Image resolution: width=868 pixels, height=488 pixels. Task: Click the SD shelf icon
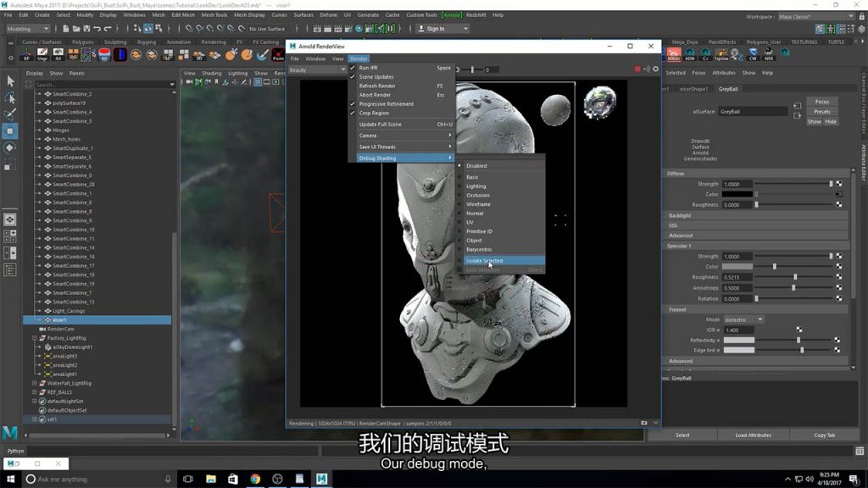click(198, 54)
